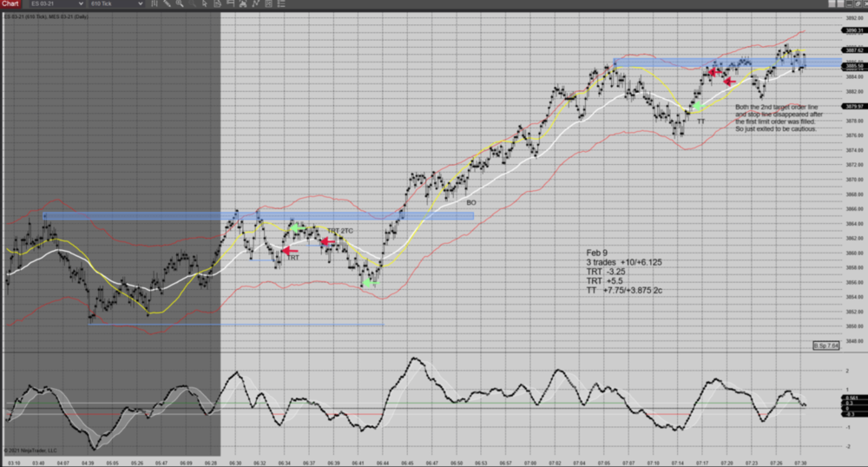This screenshot has height=467, width=868.
Task: Expand the ES 03-21 instrument dropdown
Action: tap(82, 5)
